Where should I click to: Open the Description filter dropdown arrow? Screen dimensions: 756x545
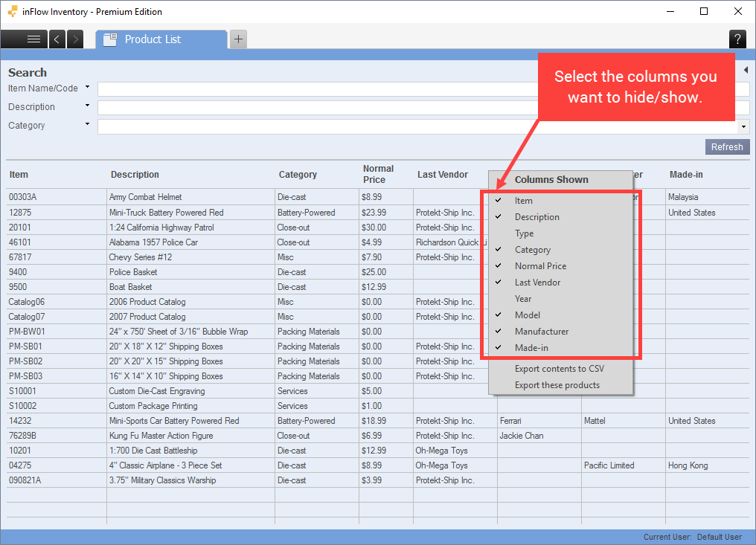click(x=87, y=106)
